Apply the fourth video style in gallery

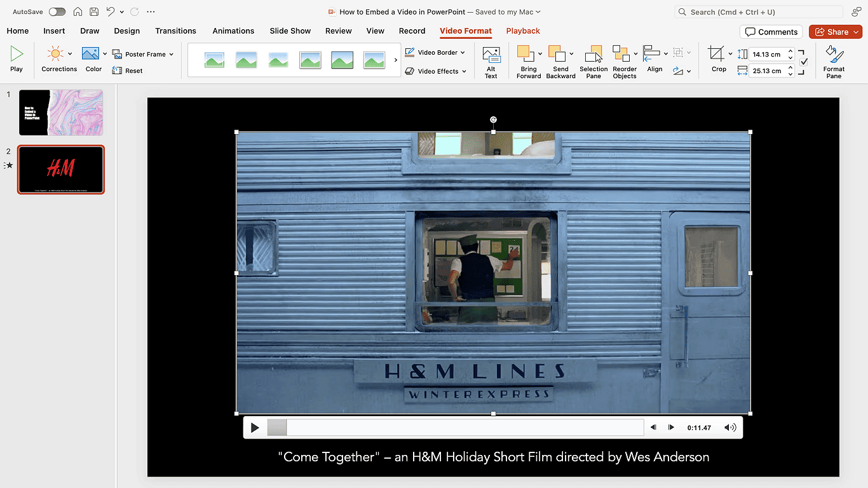pyautogui.click(x=310, y=60)
